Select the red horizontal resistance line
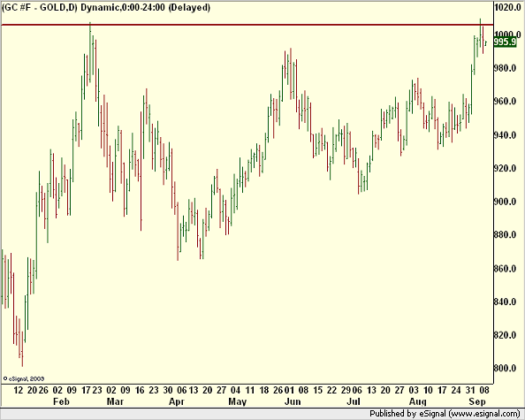Screen dimensions: 525x420 [247, 25]
